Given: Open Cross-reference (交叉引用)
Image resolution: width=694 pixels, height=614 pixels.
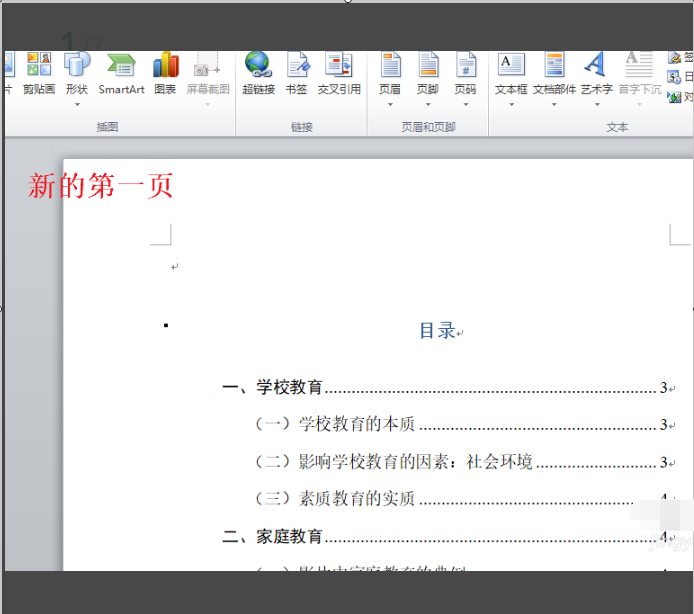Looking at the screenshot, I should coord(339,73).
